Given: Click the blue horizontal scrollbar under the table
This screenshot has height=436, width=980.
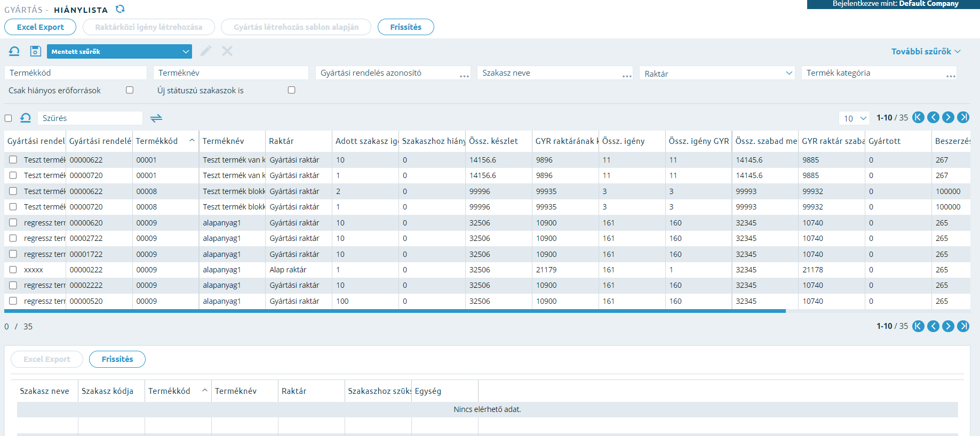Looking at the screenshot, I should click(395, 311).
